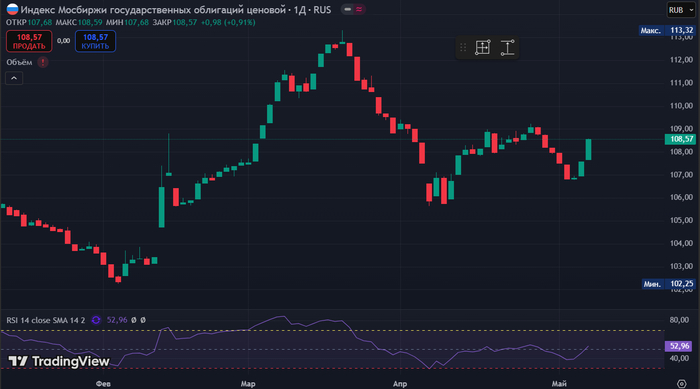The width and height of the screenshot is (700, 389).
Task: Click the red ПРОДАТЬ 108,57 button
Action: pos(29,41)
